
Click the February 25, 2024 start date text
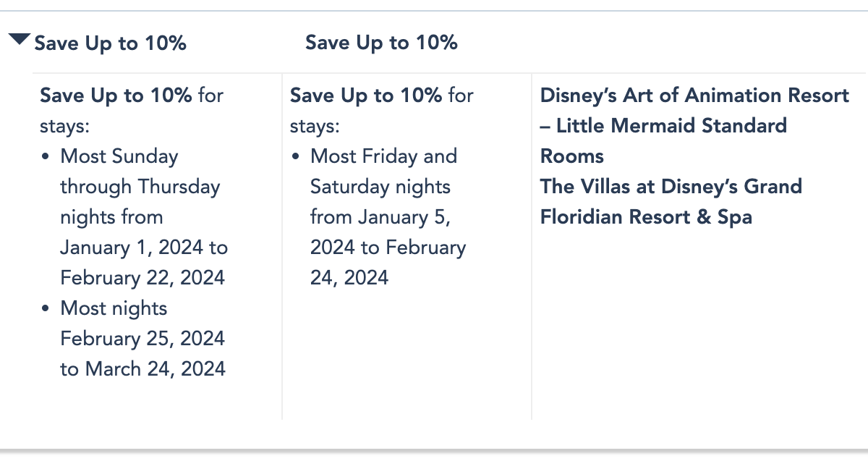click(x=142, y=339)
